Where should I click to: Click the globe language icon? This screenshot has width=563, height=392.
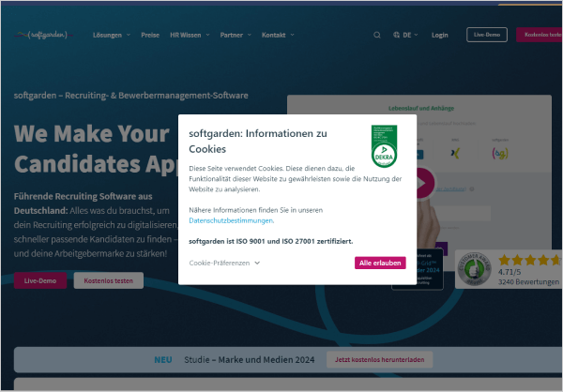397,35
